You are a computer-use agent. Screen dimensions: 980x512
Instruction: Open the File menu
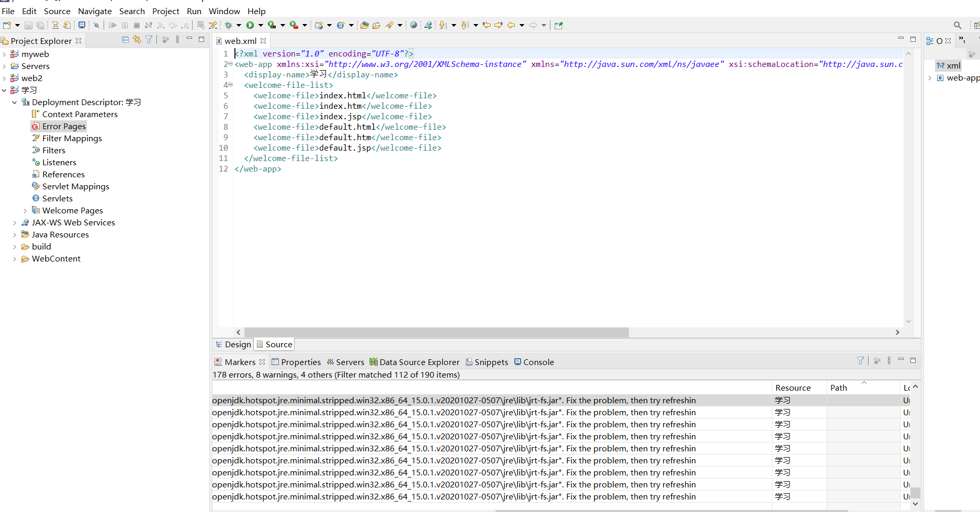[x=8, y=11]
